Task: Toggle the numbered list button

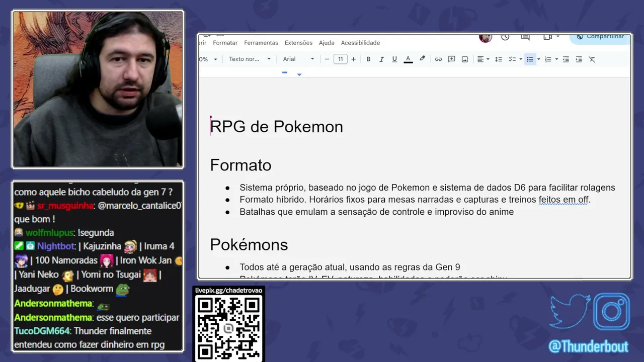Action: tap(548, 59)
